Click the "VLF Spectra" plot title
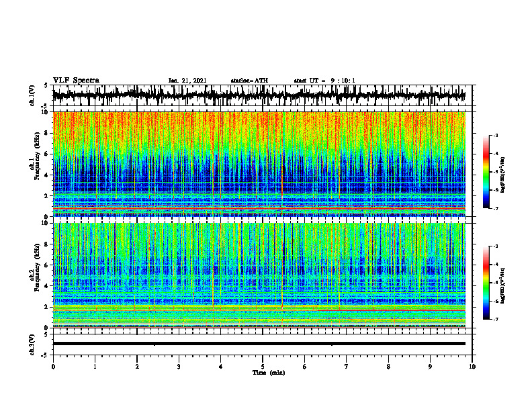Viewport: 532px width, 411px height. pyautogui.click(x=76, y=81)
